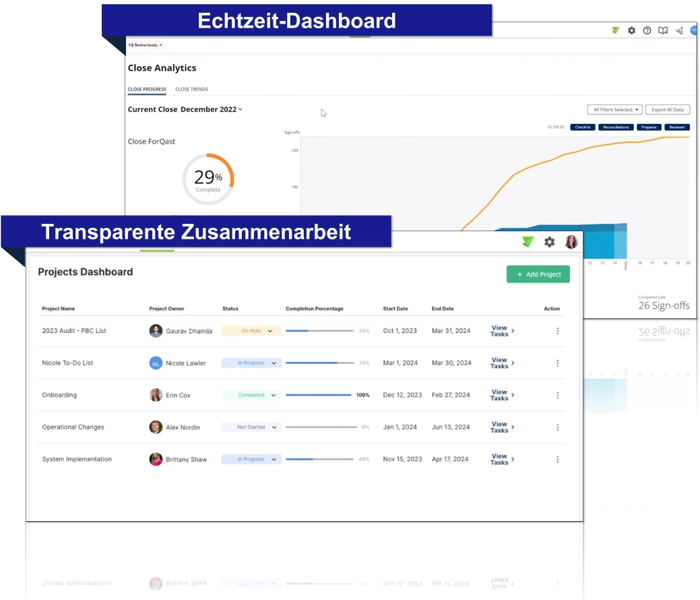Switch to the Close Trends tab
Image resolution: width=700 pixels, height=600 pixels.
tap(191, 90)
